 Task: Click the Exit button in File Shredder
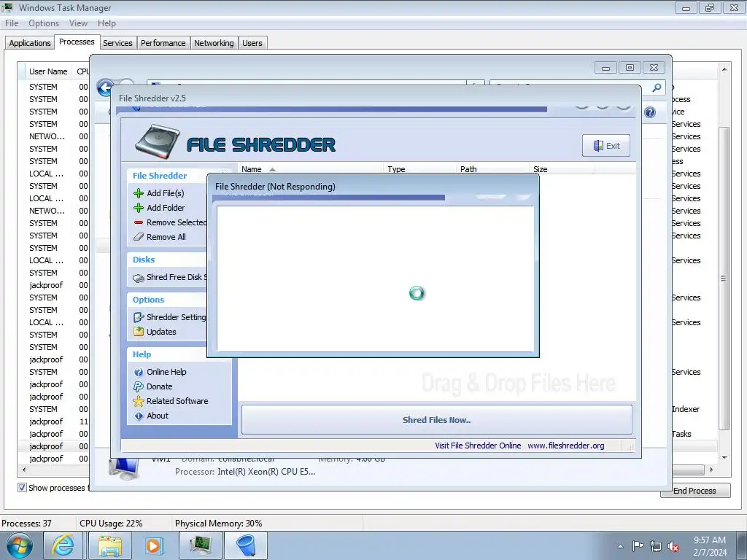[x=606, y=146]
